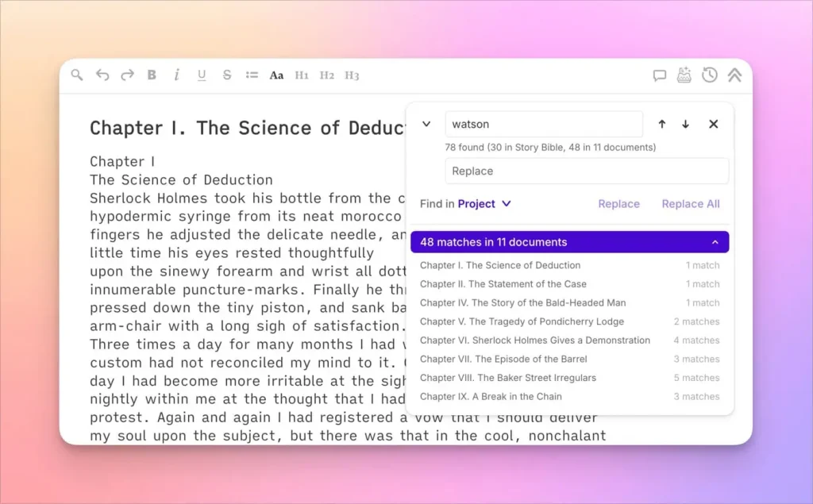Activate the search tool in the toolbar

tap(76, 75)
